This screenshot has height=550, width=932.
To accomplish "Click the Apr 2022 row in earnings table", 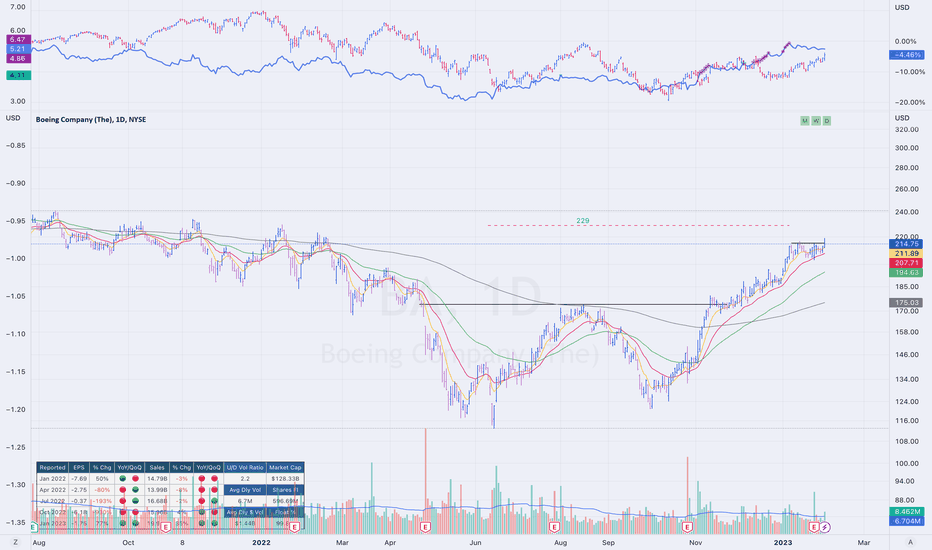I will point(171,490).
